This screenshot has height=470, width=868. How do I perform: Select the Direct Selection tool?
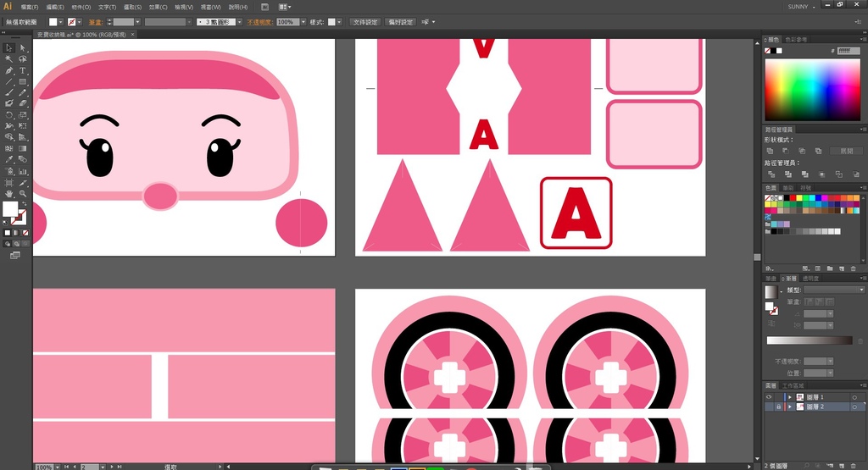(x=23, y=48)
